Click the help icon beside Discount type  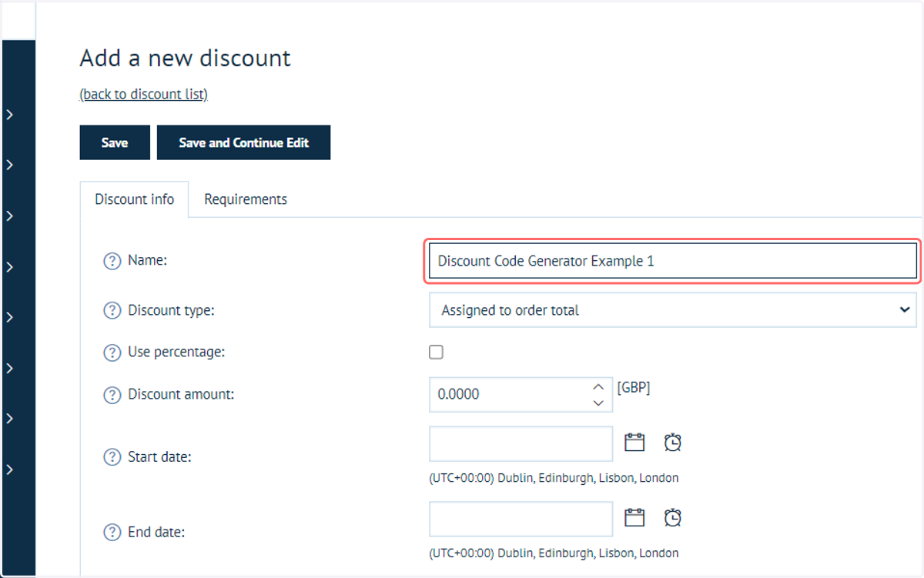click(x=112, y=311)
